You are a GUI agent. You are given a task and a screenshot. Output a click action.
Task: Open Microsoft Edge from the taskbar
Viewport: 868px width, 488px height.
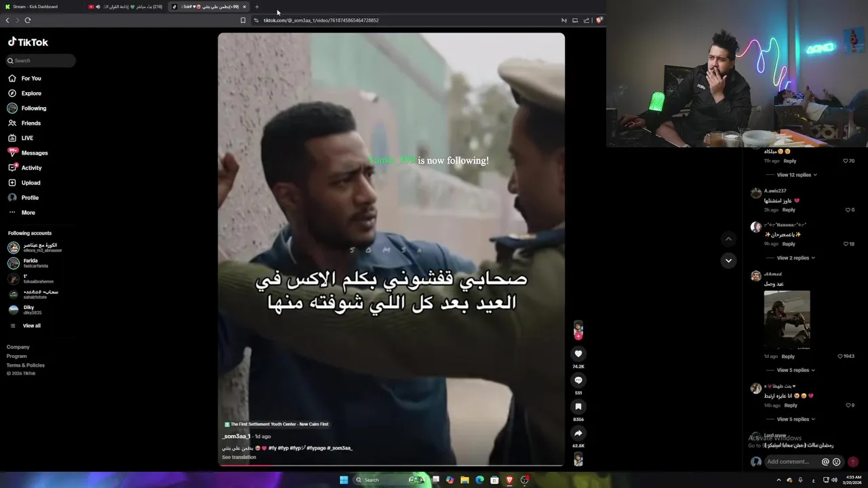pyautogui.click(x=479, y=480)
